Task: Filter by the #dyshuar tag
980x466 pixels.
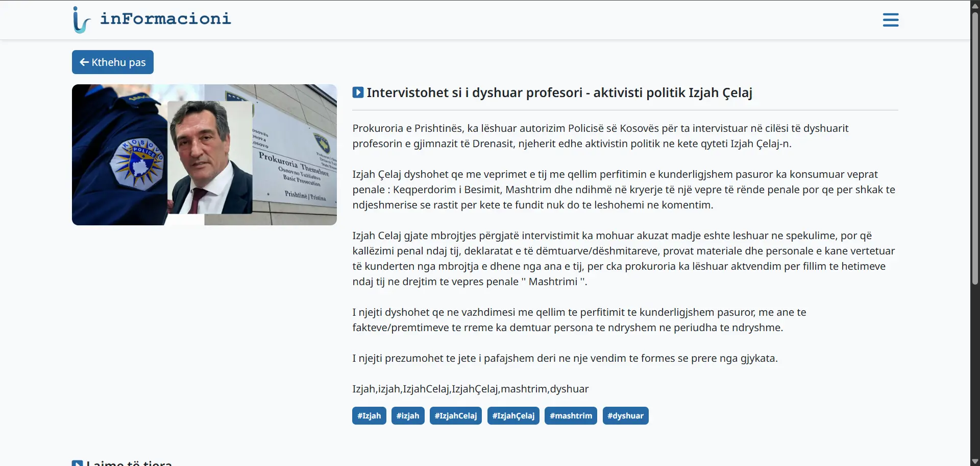Action: 625,416
